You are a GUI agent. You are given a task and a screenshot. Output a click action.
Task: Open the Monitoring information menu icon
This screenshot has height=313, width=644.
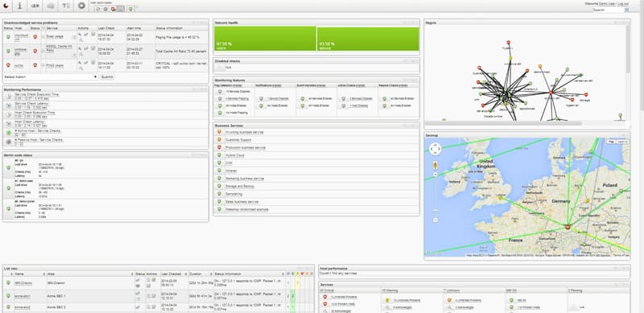point(20,6)
